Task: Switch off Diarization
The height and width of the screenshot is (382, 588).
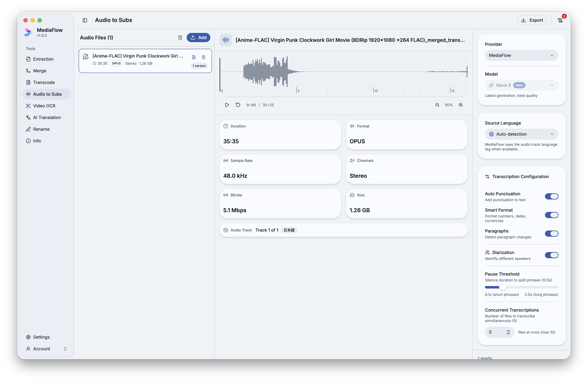Action: [x=551, y=255]
